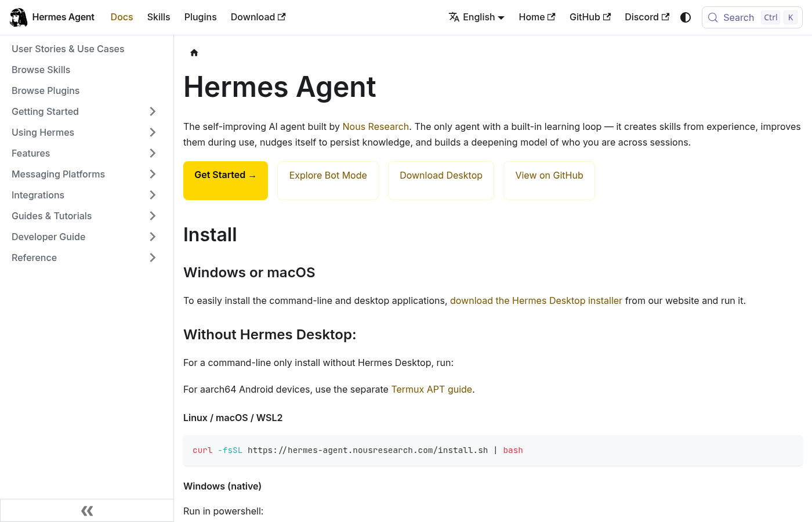The height and width of the screenshot is (522, 812).
Task: Expand the Getting Started section
Action: 153,111
